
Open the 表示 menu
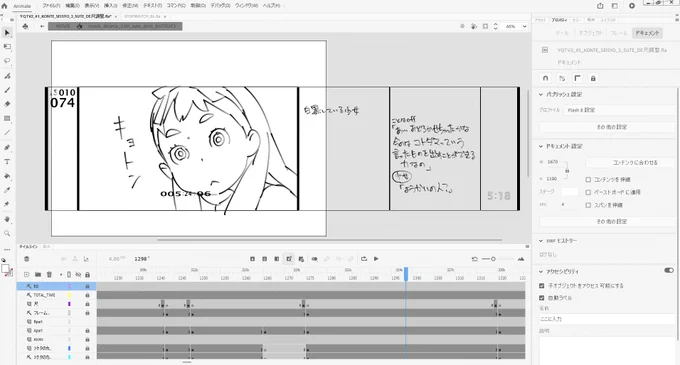point(92,6)
